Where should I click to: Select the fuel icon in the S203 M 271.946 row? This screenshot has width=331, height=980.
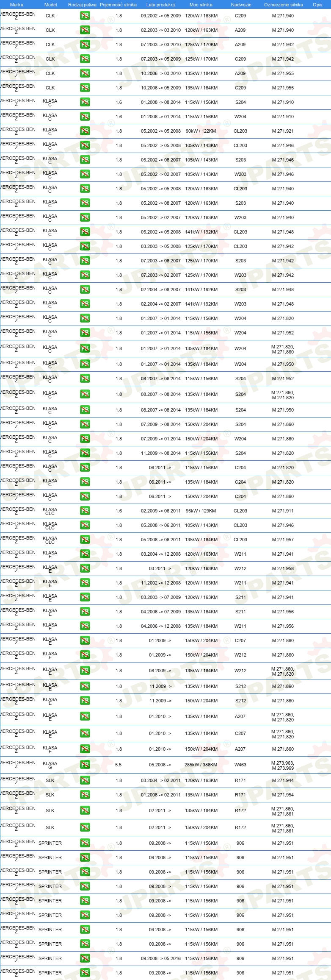(85, 160)
